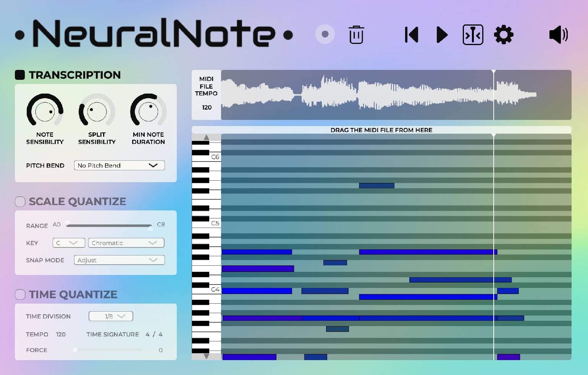The image size is (588, 375).
Task: Click the Drag the MIDI file from here bar
Action: click(381, 130)
